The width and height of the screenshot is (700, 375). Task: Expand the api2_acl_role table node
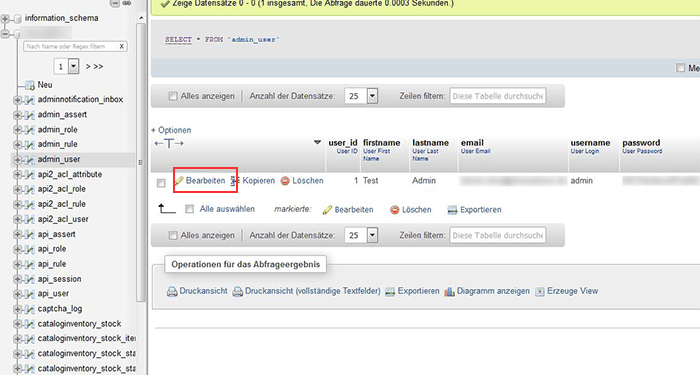tap(17, 190)
